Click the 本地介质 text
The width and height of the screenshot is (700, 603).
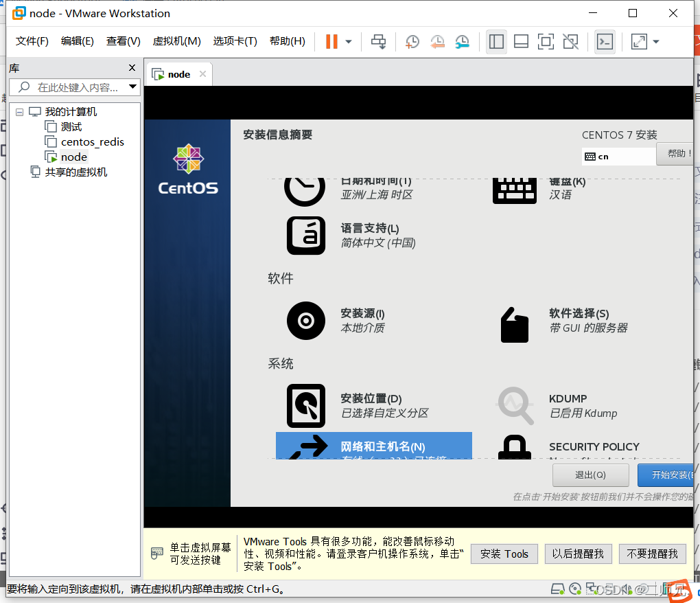tap(362, 328)
